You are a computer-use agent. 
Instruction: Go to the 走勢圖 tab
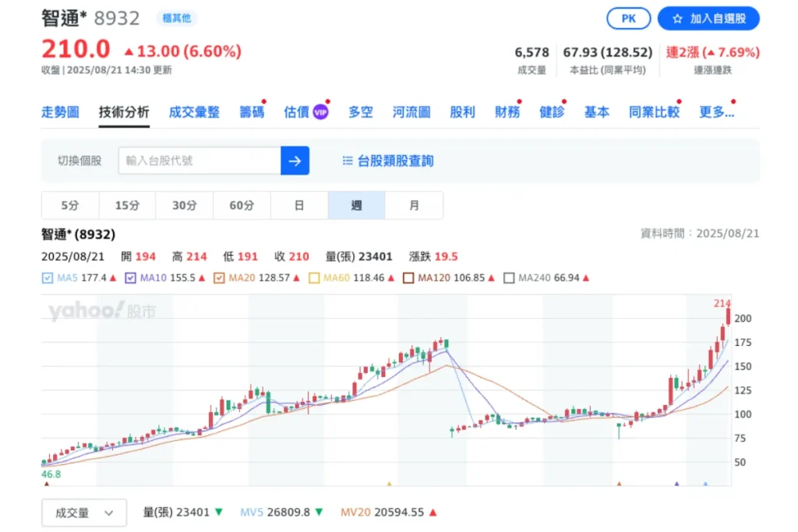click(x=60, y=112)
